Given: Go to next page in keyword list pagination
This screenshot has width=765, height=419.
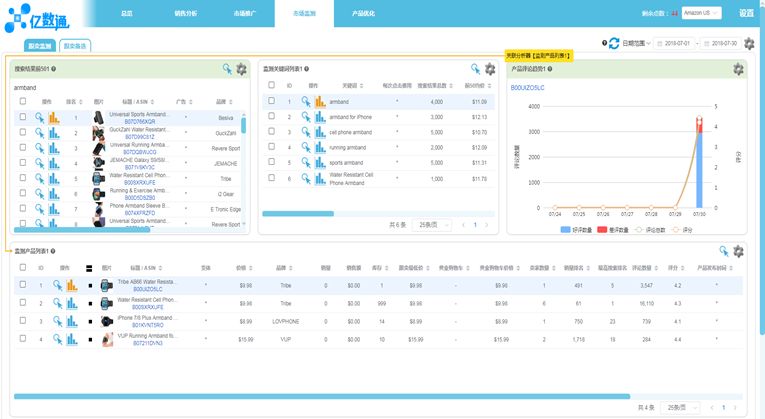Looking at the screenshot, I should point(486,225).
